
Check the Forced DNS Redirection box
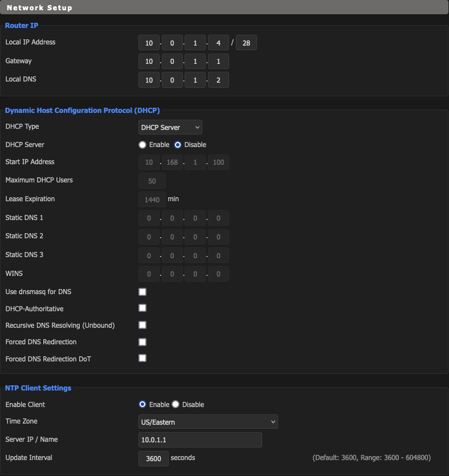142,342
